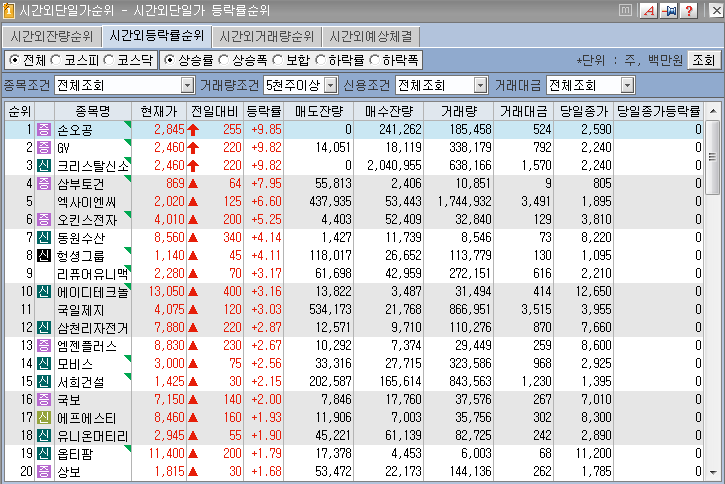This screenshot has height=484, width=725.
Task: Sort by 당일종가 column header
Action: (584, 111)
